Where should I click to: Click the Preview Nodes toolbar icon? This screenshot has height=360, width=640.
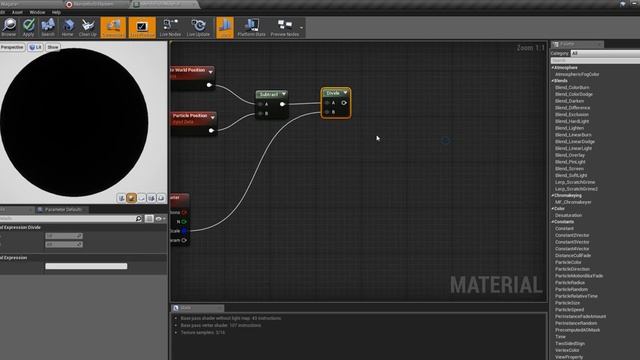(284, 27)
